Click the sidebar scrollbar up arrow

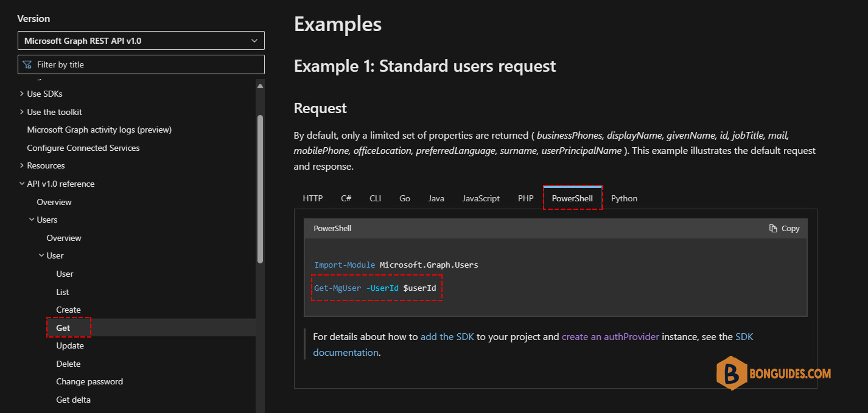(x=260, y=86)
